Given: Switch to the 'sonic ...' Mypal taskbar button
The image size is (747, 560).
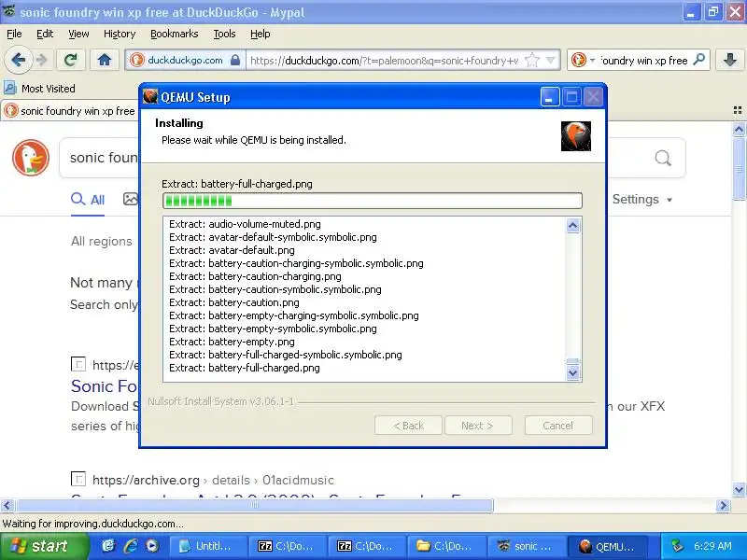Looking at the screenshot, I should coord(527,546).
